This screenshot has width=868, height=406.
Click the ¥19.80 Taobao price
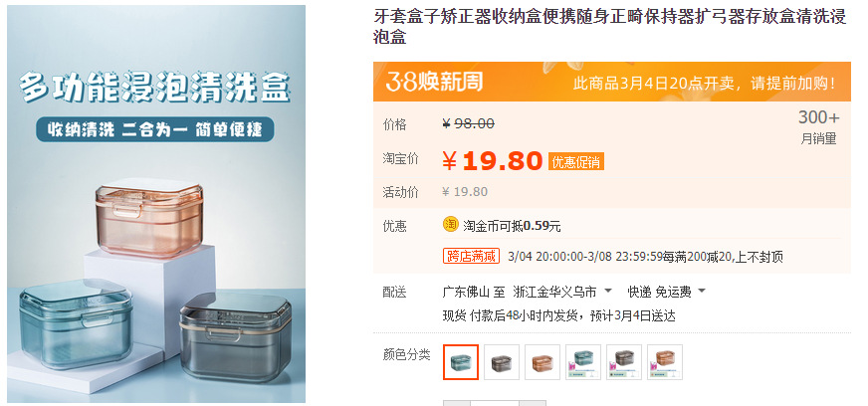[x=492, y=161]
